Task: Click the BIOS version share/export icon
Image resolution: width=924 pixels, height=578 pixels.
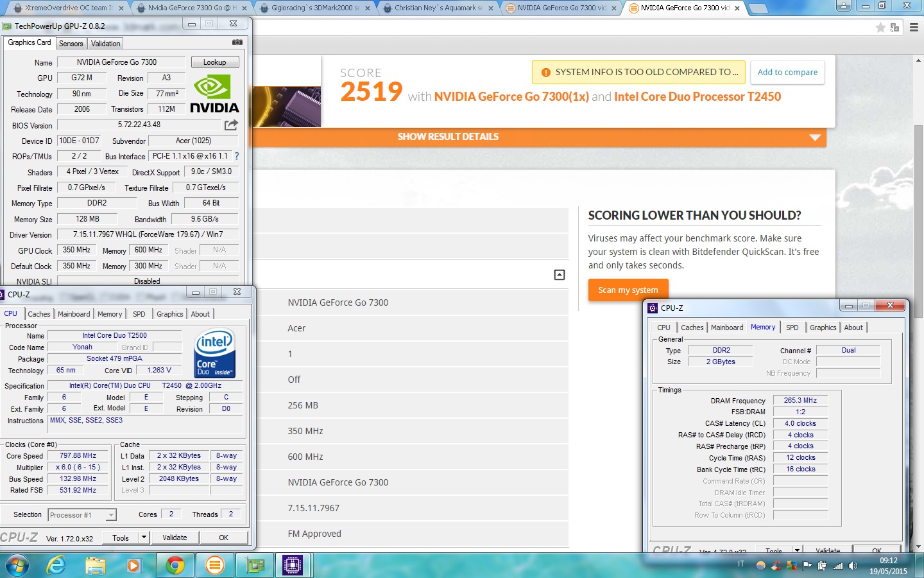Action: [231, 125]
